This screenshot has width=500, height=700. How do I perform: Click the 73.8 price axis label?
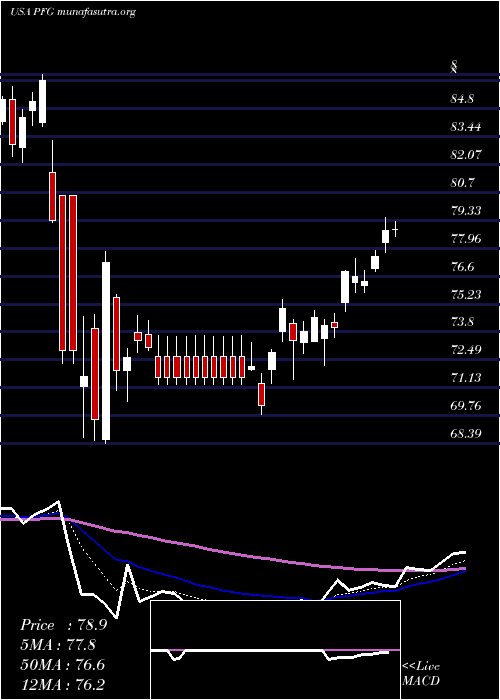[463, 322]
